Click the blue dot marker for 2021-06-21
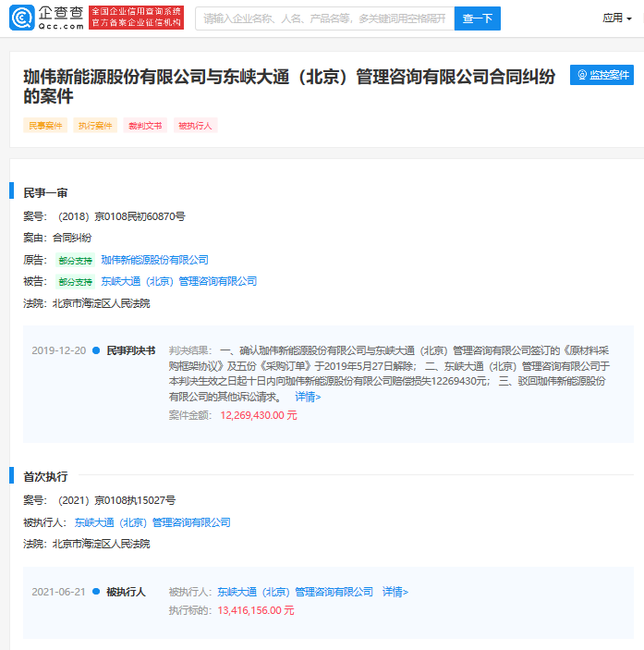This screenshot has height=650, width=644. (96, 592)
